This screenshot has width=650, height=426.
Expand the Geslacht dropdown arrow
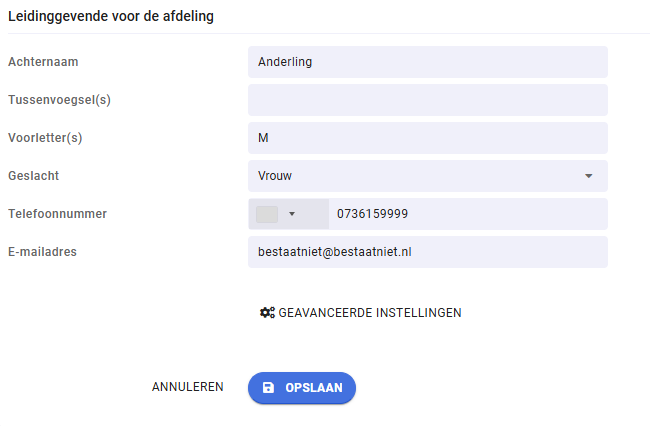(588, 176)
